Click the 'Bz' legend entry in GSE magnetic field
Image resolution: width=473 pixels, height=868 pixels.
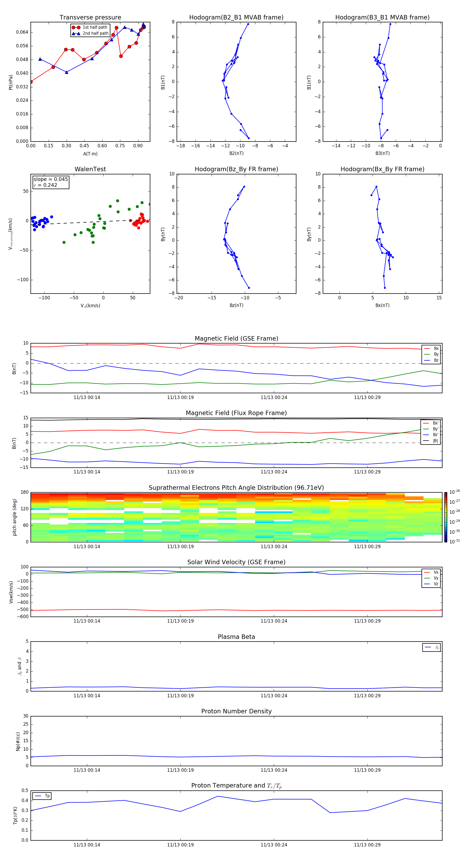pos(431,360)
